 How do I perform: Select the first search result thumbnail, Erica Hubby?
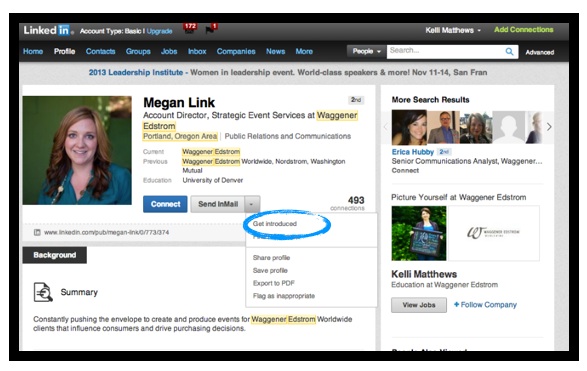click(409, 127)
